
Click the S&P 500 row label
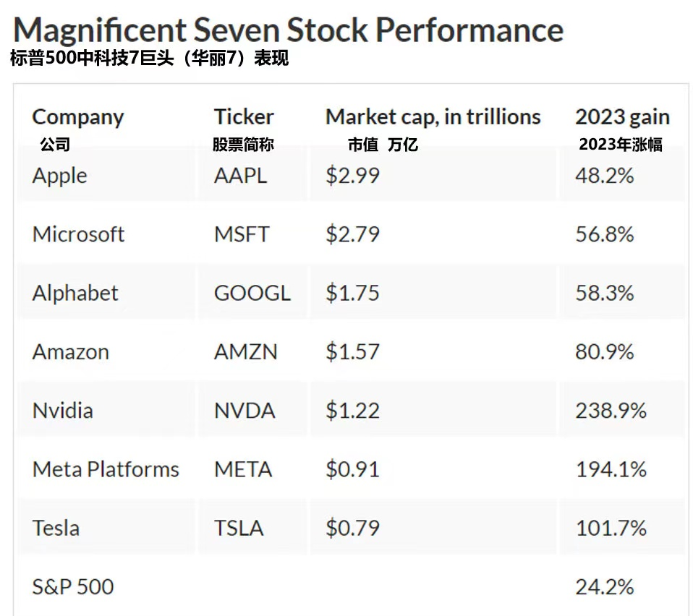point(73,586)
